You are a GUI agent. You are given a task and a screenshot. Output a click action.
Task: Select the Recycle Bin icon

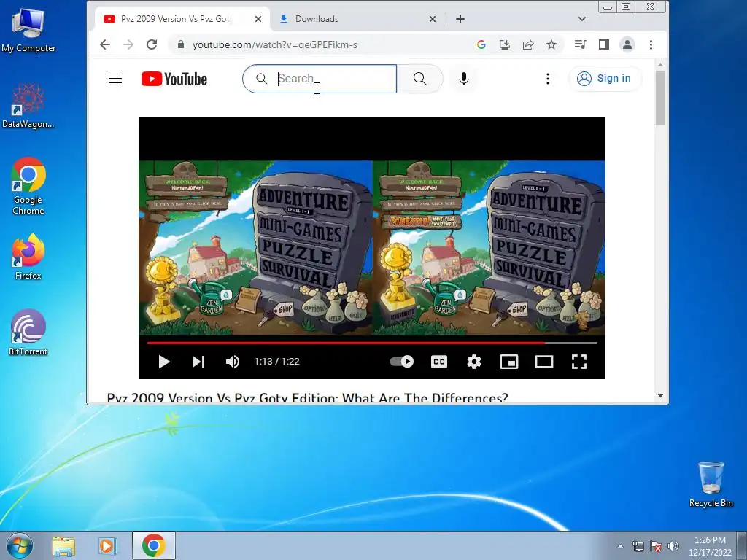[711, 484]
